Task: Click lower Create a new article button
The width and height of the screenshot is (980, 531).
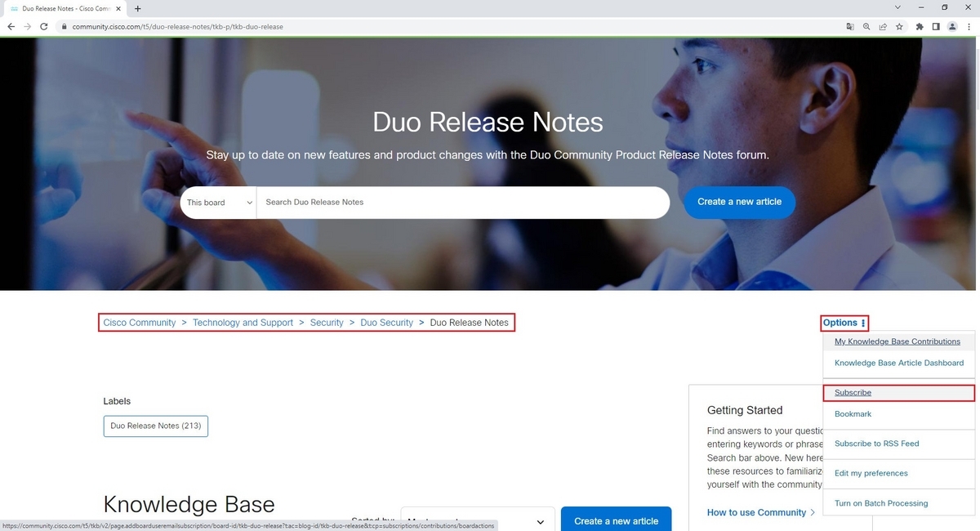Action: tap(616, 520)
